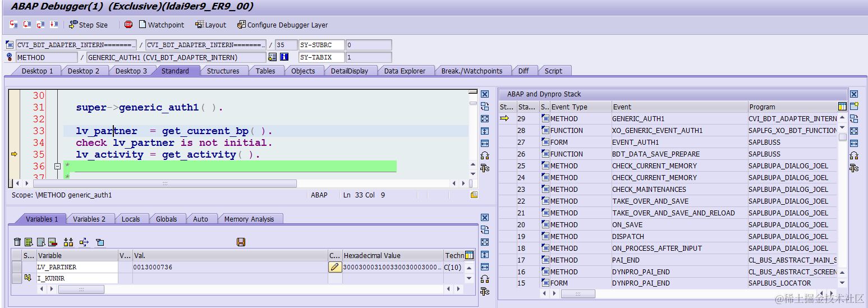This screenshot has width=868, height=308.
Task: Open Configure Debugger Layer
Action: (x=283, y=25)
